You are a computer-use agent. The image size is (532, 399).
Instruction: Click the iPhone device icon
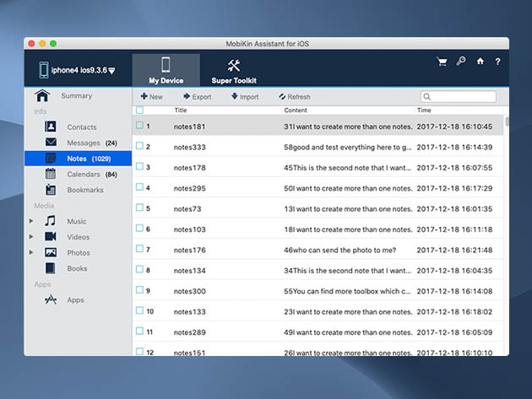43,70
